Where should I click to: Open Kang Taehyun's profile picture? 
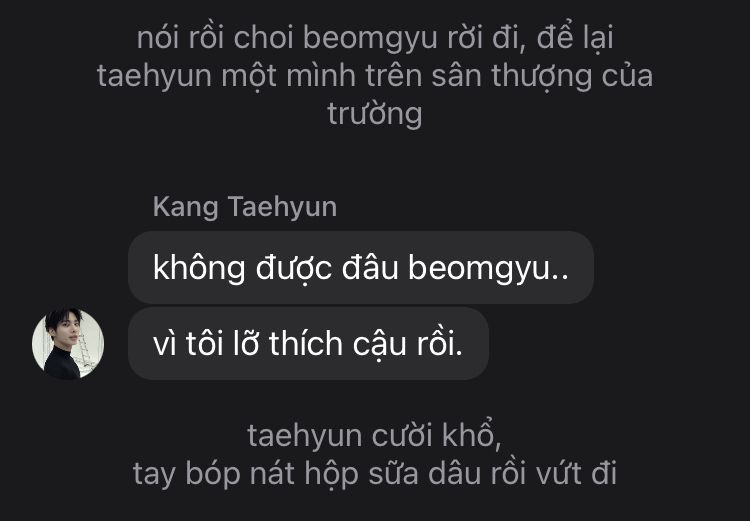click(68, 344)
